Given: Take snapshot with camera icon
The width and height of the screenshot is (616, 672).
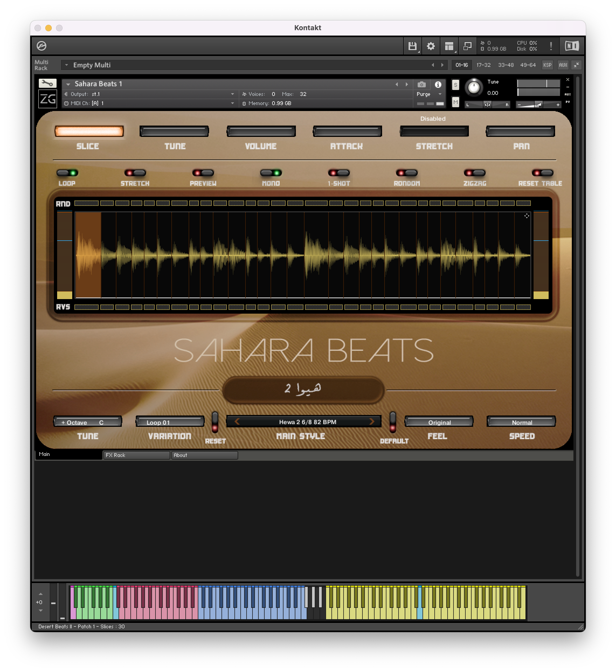Looking at the screenshot, I should [422, 84].
